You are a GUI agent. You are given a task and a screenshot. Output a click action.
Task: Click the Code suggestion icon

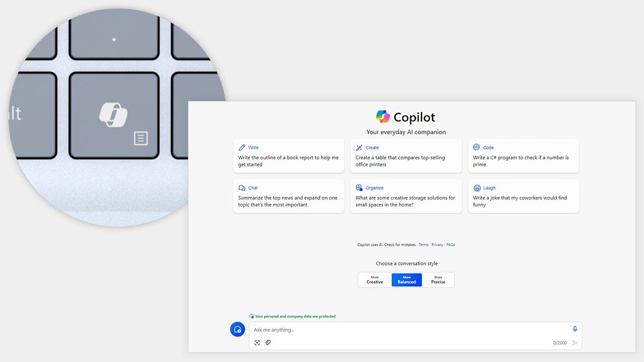click(477, 147)
